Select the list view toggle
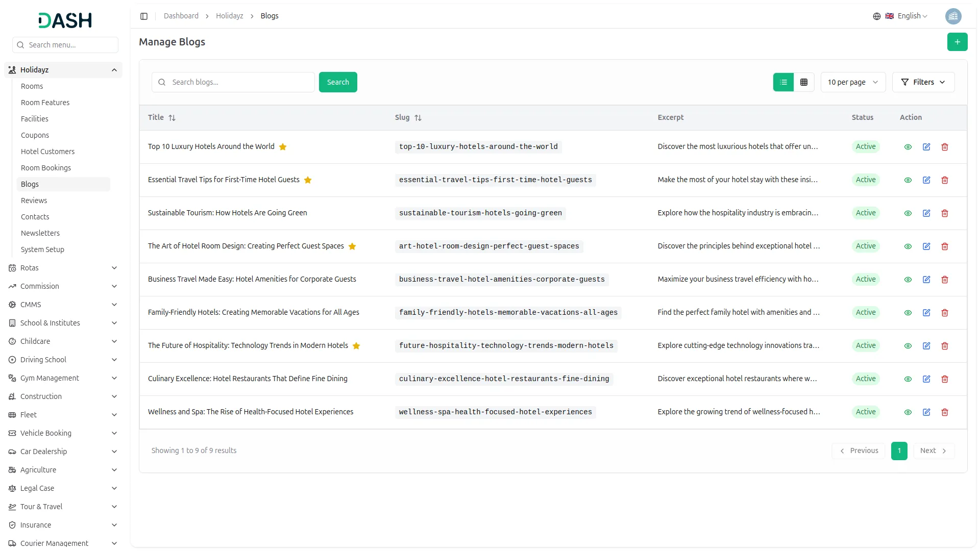The width and height of the screenshot is (980, 551). pyautogui.click(x=783, y=82)
